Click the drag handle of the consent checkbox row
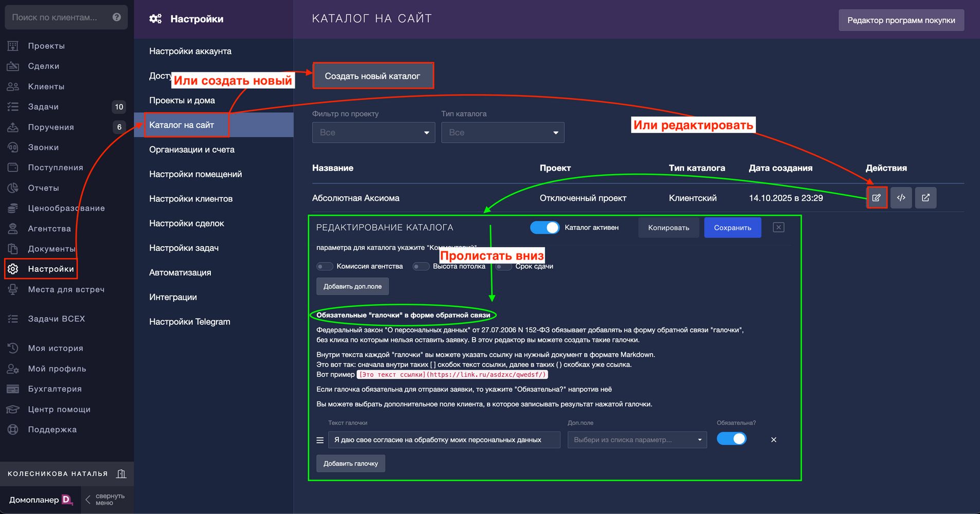This screenshot has width=980, height=514. (x=320, y=440)
